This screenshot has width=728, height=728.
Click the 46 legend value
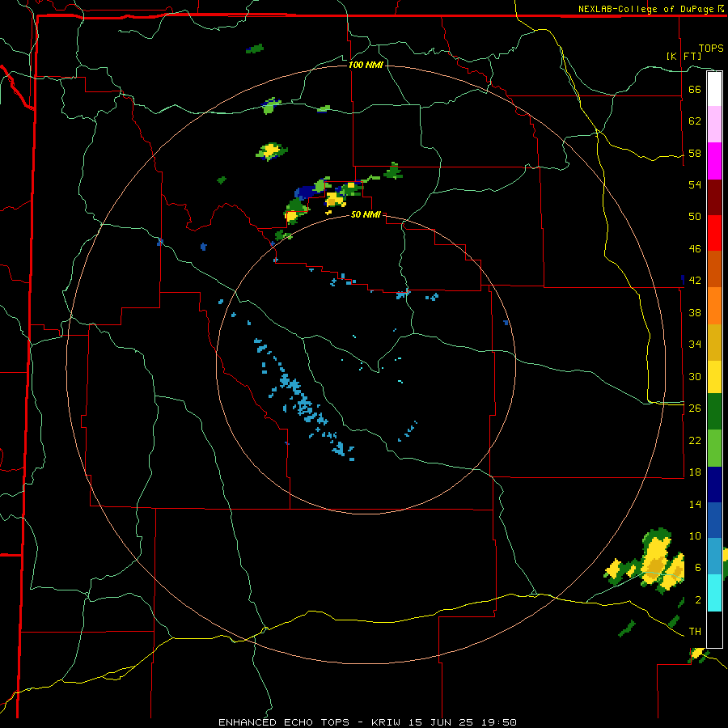[x=695, y=249]
